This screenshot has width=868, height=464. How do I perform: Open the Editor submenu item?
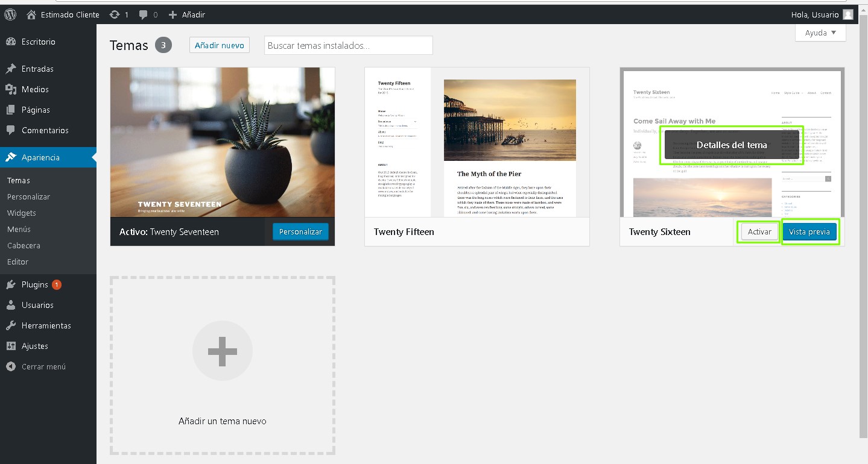pos(17,262)
